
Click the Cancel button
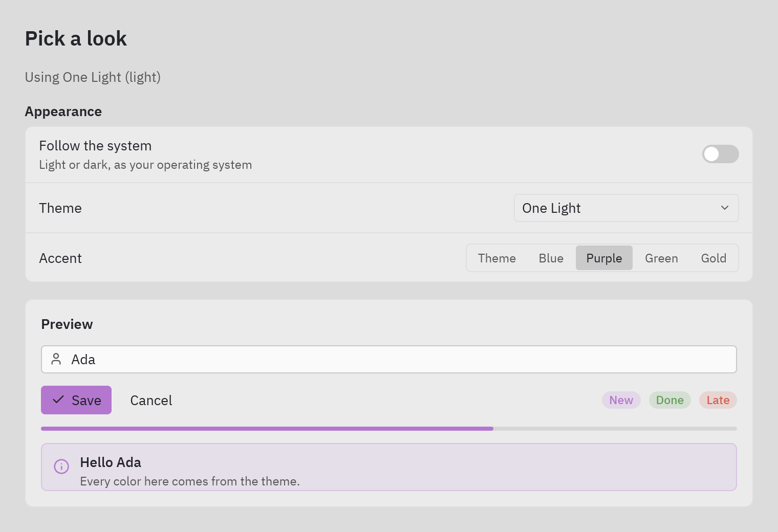[x=151, y=400]
